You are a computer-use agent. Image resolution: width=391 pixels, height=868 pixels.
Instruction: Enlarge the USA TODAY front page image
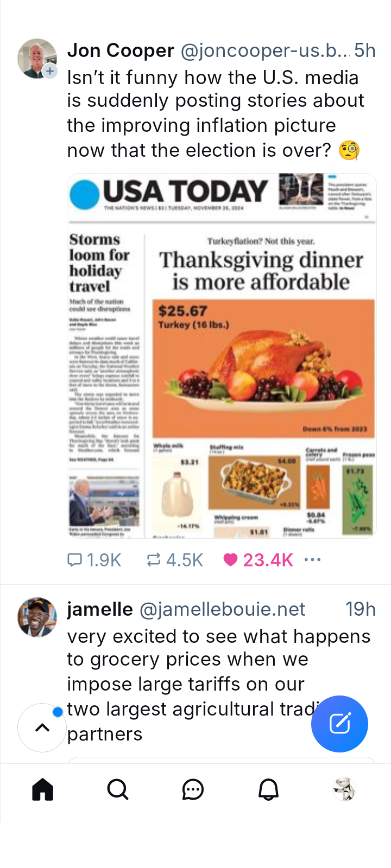point(222,355)
